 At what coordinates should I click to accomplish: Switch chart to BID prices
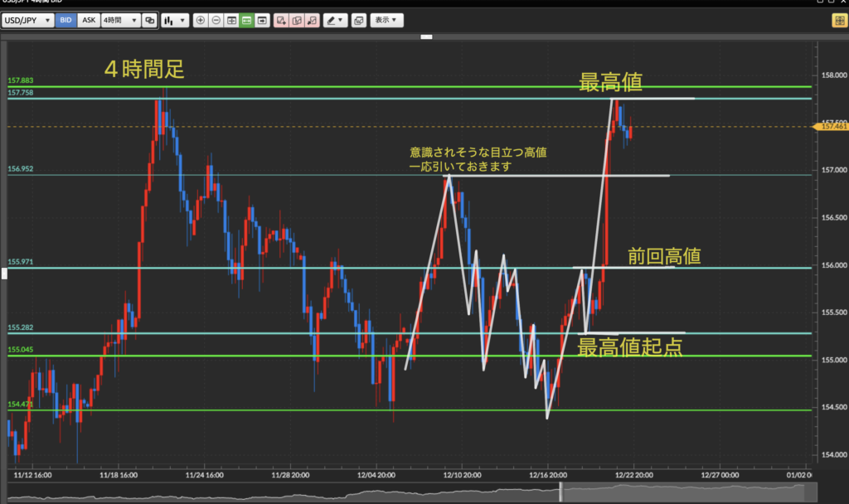tap(66, 20)
